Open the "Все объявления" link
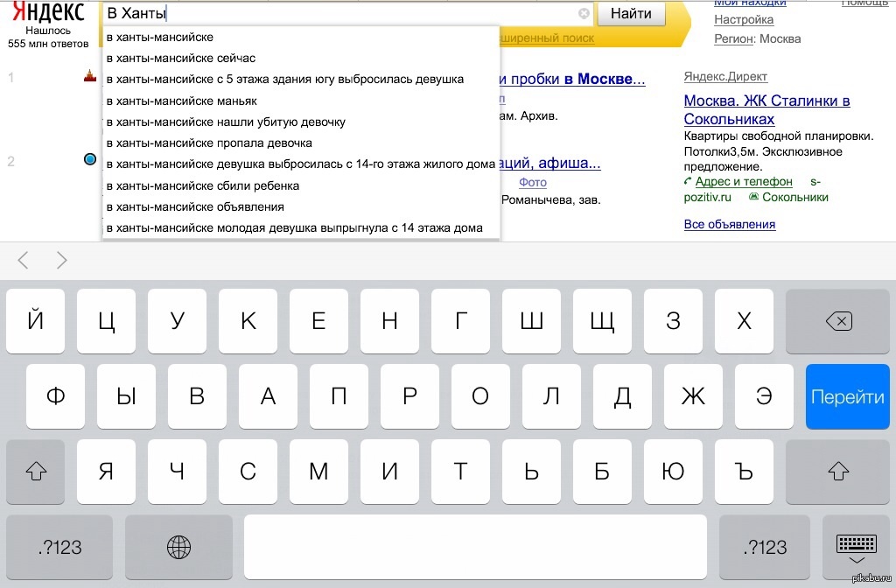The image size is (896, 588). click(729, 224)
